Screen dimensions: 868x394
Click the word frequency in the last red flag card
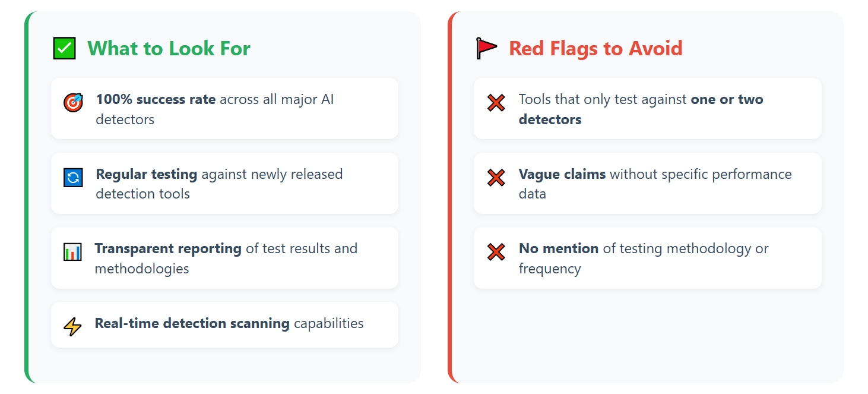point(550,269)
